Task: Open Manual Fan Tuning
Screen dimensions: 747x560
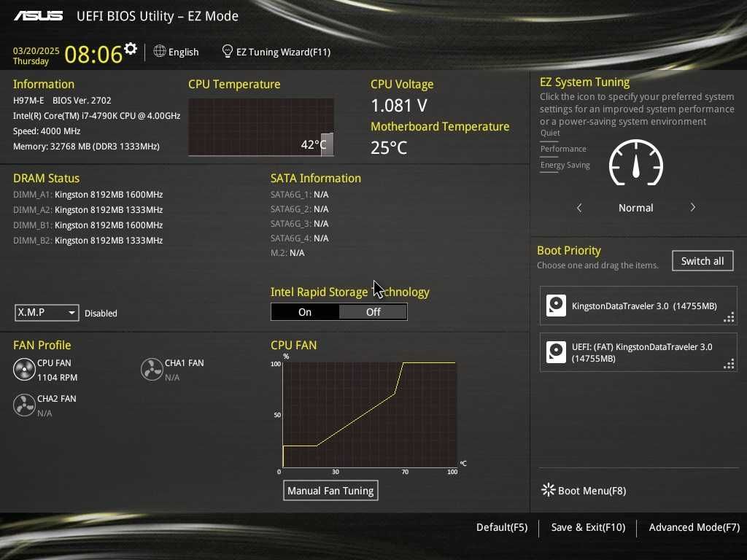Action: pos(330,491)
